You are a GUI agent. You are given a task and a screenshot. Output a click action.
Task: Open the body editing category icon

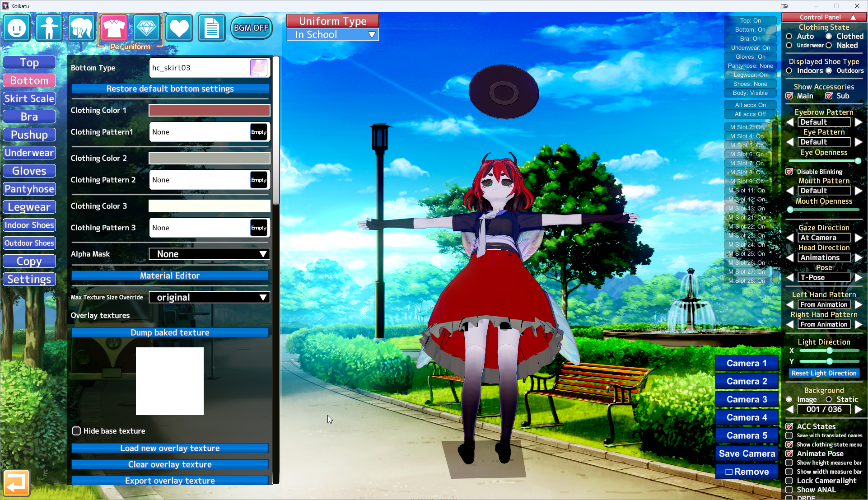[x=49, y=28]
